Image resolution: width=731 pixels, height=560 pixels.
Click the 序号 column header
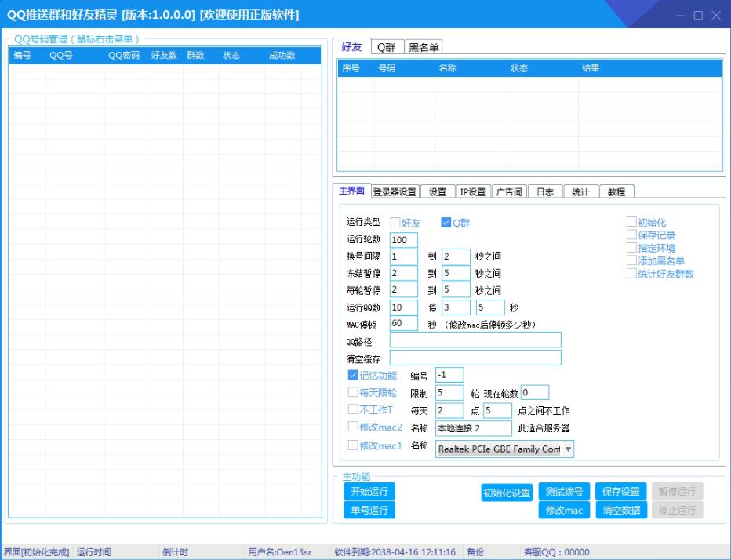[351, 68]
